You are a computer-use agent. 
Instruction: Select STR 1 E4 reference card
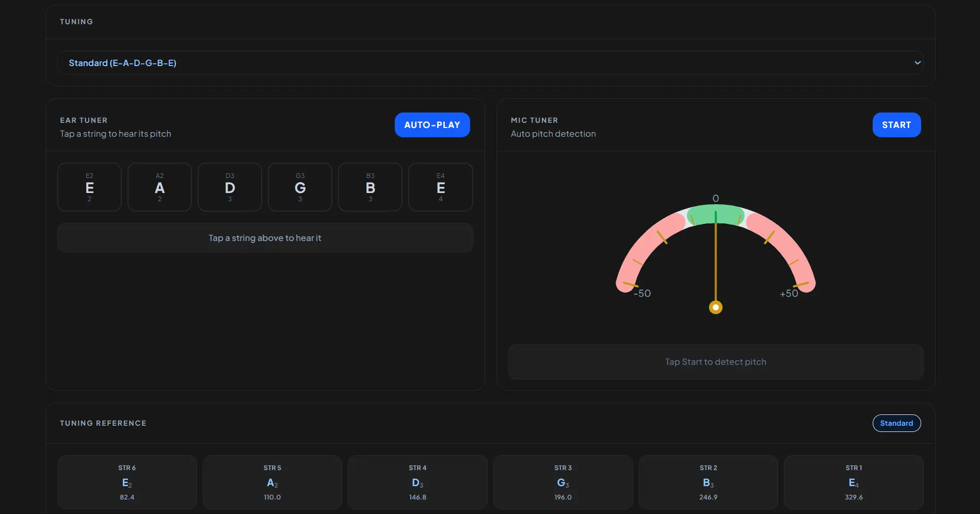point(854,482)
